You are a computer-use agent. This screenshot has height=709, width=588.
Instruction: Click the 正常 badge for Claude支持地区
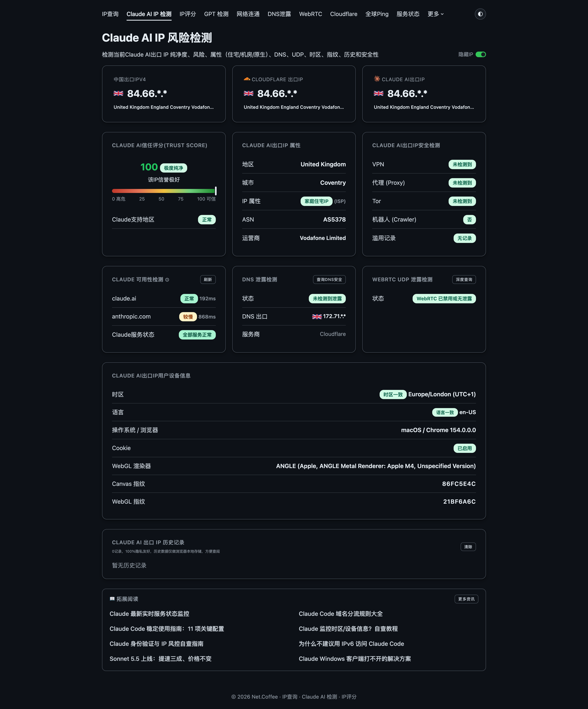207,220
